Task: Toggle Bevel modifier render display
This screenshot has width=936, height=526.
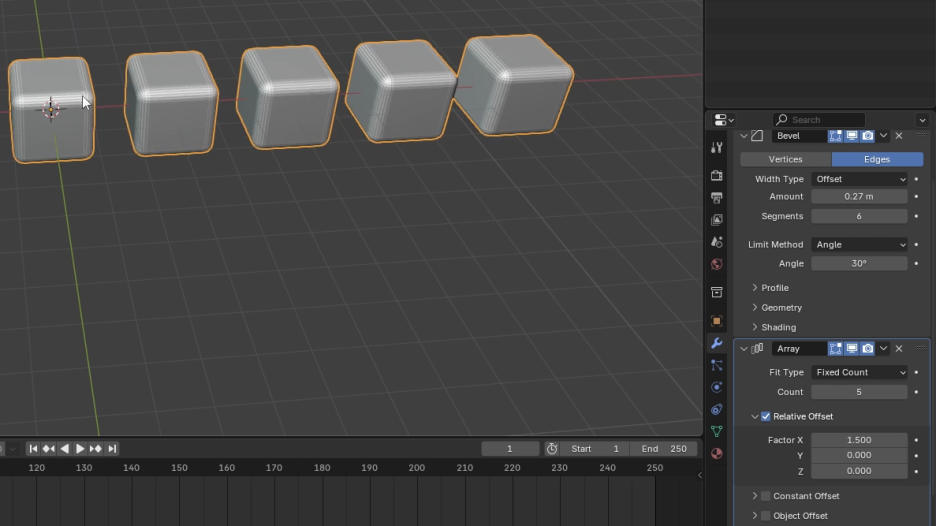Action: (868, 136)
